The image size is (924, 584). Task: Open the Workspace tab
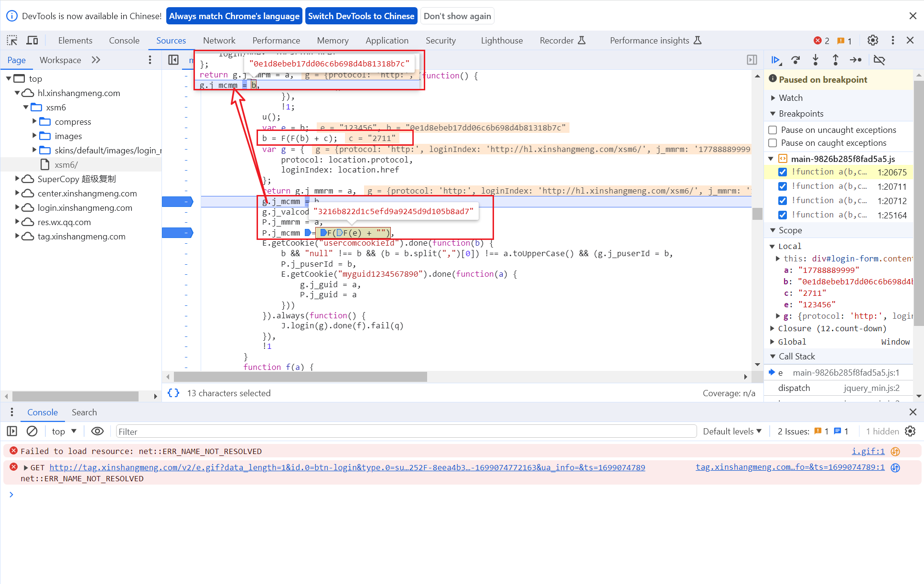[x=60, y=60]
